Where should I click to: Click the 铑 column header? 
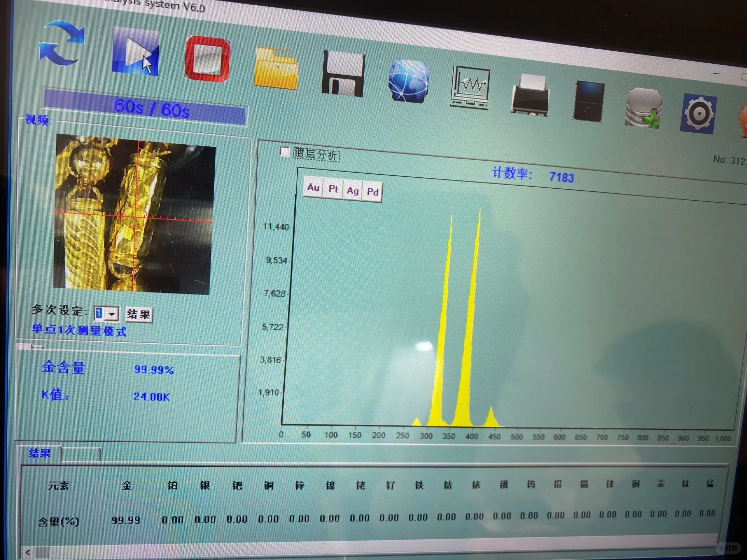click(361, 485)
